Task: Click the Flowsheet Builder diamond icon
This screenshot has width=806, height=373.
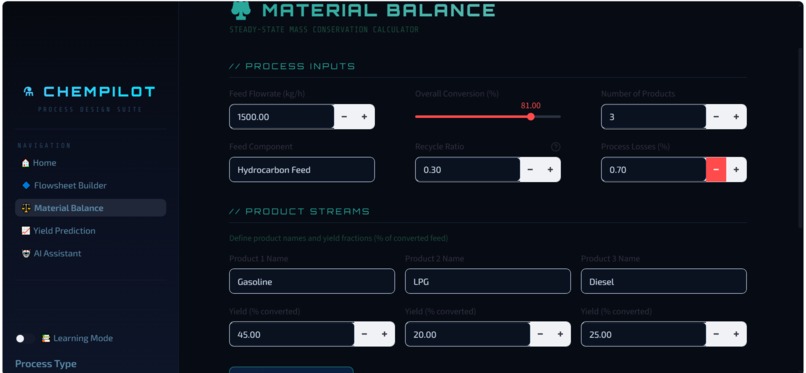Action: (x=26, y=185)
